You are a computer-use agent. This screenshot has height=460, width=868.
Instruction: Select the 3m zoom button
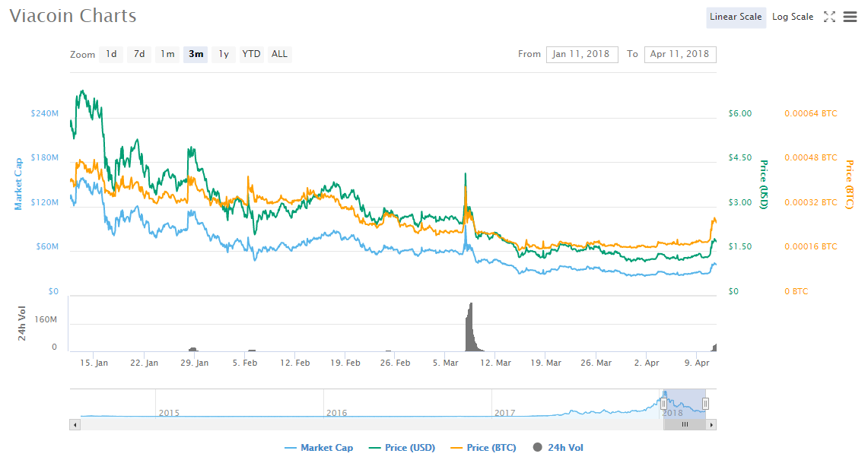pyautogui.click(x=196, y=54)
